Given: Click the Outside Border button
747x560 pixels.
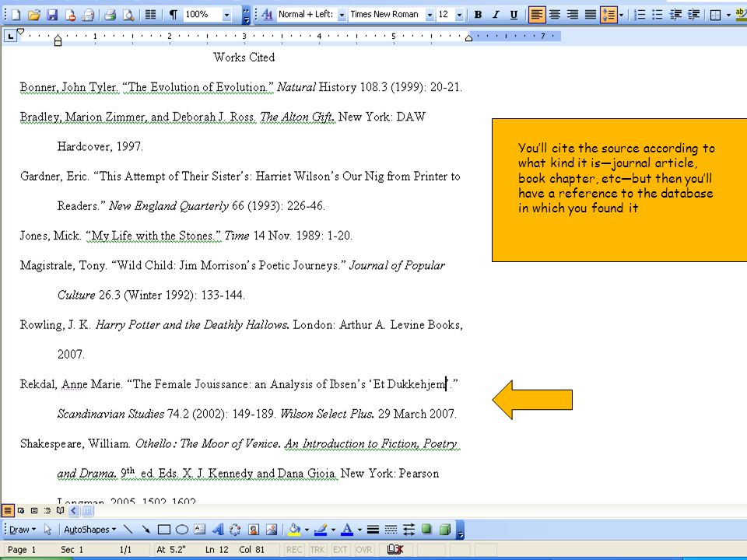Looking at the screenshot, I should [x=716, y=15].
